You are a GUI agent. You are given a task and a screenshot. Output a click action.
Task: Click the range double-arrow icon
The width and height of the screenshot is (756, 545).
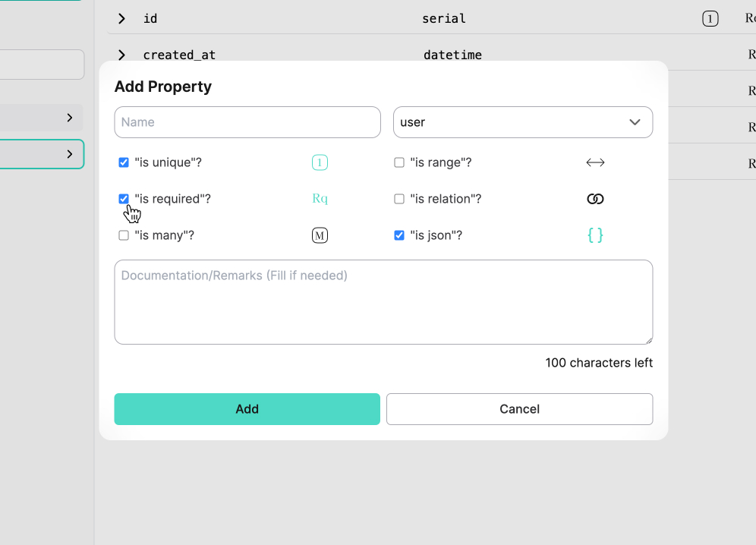tap(595, 162)
